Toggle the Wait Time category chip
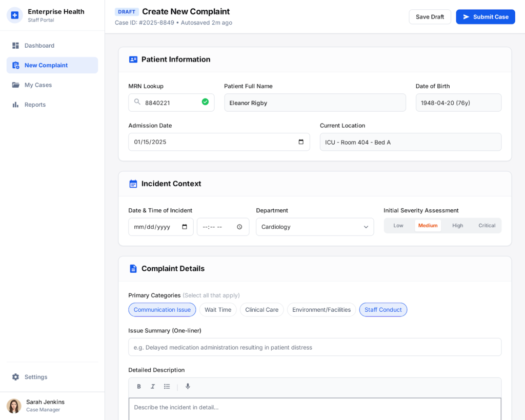This screenshot has width=525, height=420. (218, 310)
